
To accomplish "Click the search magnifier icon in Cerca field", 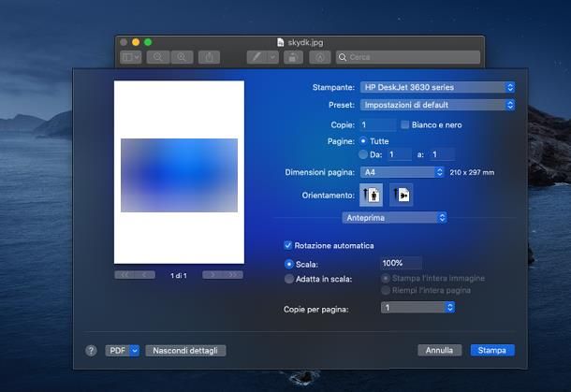I will [343, 57].
